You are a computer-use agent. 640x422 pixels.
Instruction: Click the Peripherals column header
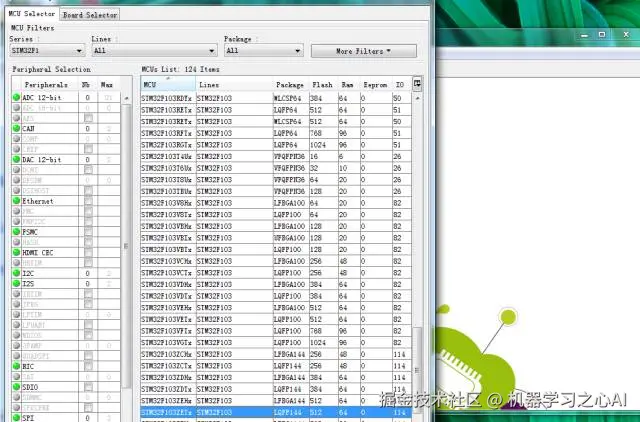(46, 84)
